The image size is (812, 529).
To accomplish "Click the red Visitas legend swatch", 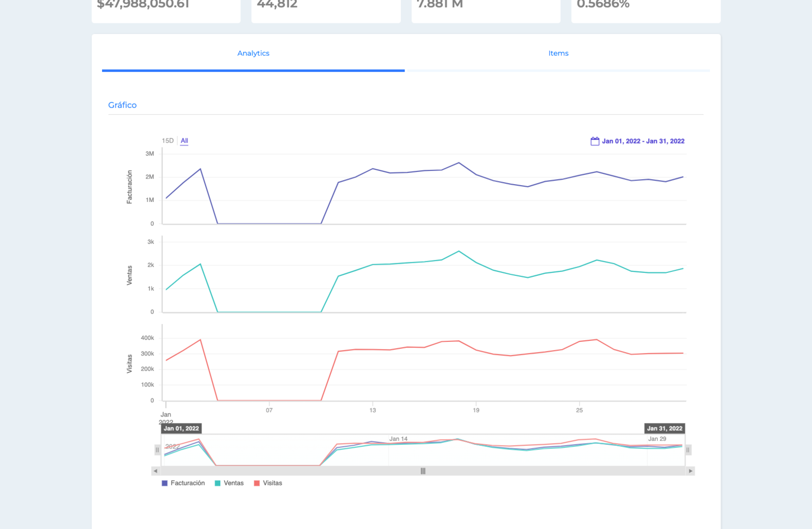I will pos(257,483).
